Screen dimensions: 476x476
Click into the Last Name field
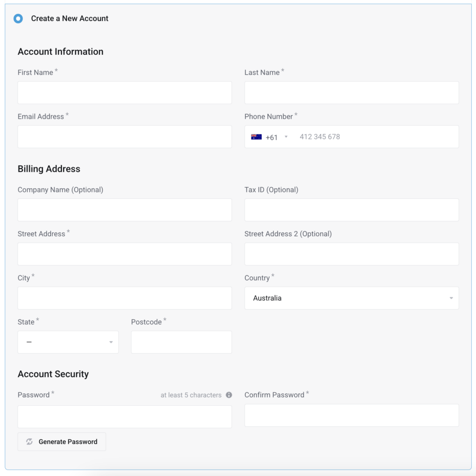351,93
